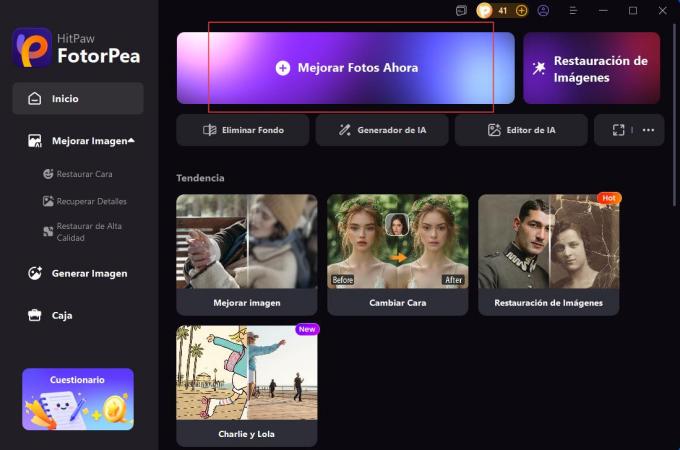Select Restaurar Cara in sidebar
The image size is (680, 450).
pyautogui.click(x=84, y=174)
